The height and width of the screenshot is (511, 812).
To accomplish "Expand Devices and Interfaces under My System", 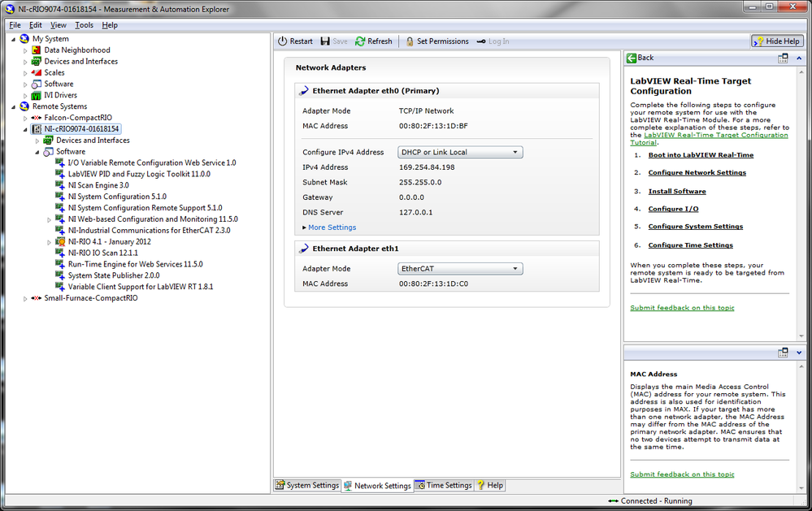I will tap(25, 62).
